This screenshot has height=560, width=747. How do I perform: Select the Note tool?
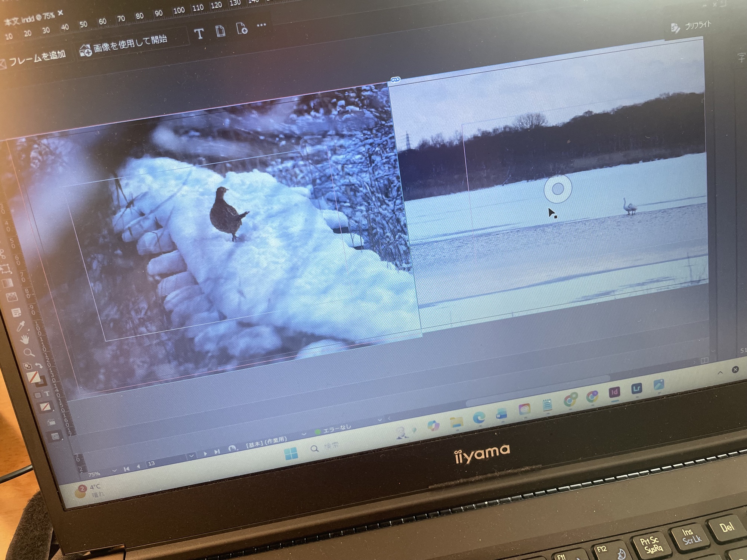16,312
